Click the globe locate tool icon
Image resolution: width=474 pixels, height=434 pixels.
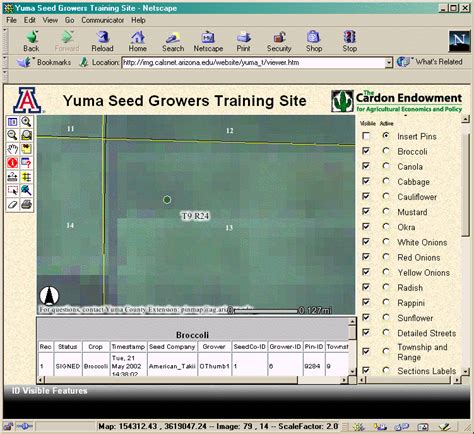(26, 190)
